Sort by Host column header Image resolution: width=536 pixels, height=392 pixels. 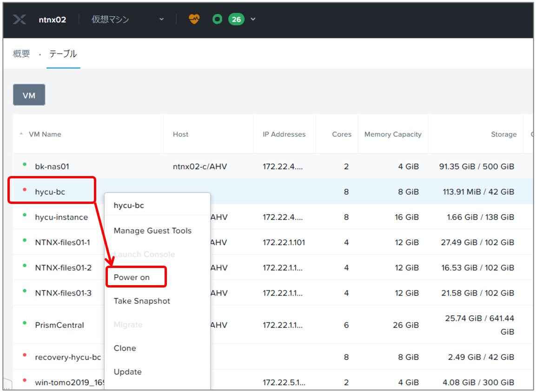tap(180, 134)
